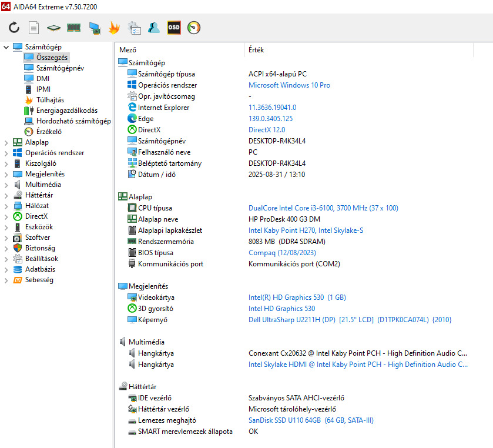Open Edge version 139.0.3405.125 link
This screenshot has height=448, width=493.
tap(270, 119)
